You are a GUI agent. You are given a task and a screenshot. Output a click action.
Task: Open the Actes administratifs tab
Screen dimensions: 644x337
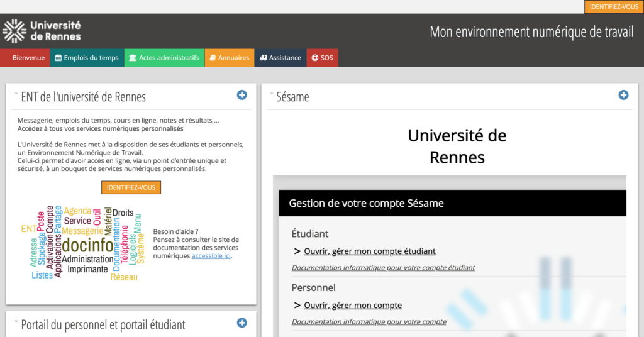click(x=164, y=58)
